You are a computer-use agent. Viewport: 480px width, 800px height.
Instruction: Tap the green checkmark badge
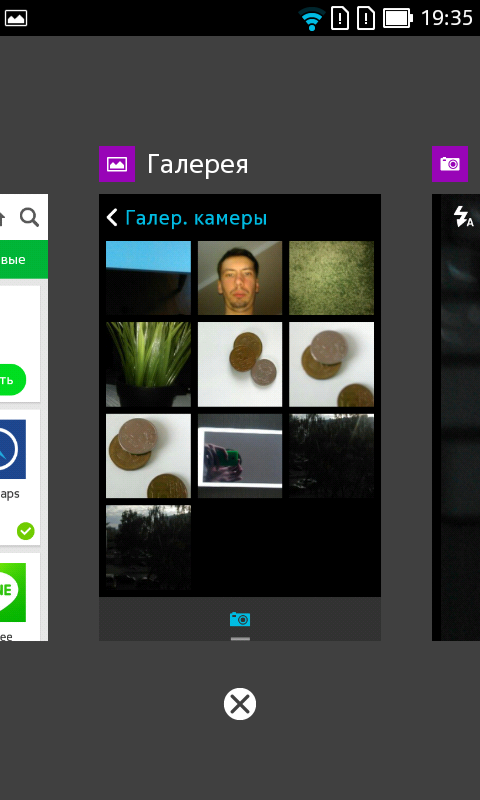click(26, 531)
